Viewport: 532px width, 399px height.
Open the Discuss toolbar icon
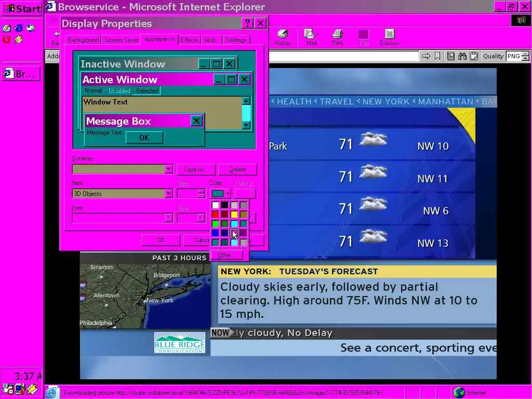tap(389, 37)
